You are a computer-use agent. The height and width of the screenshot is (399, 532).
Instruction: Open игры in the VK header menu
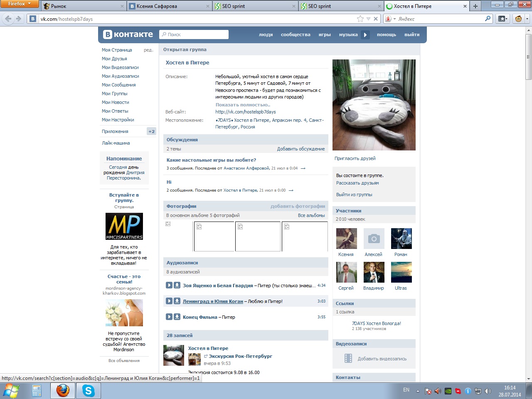[x=325, y=35]
